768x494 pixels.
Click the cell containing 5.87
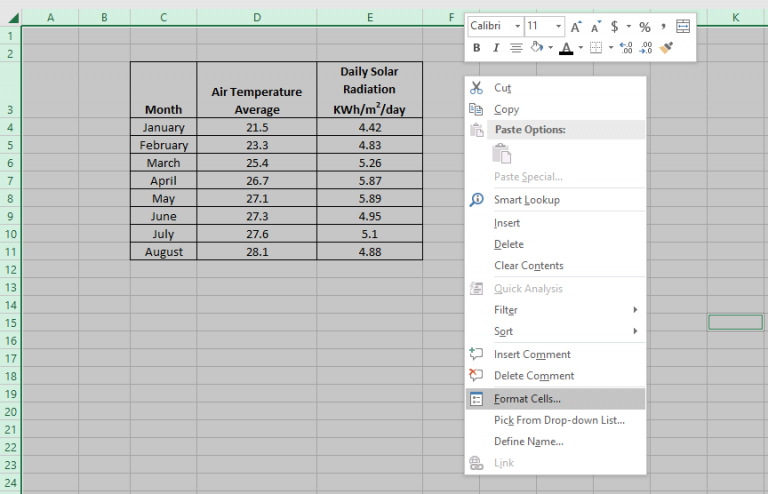(370, 181)
